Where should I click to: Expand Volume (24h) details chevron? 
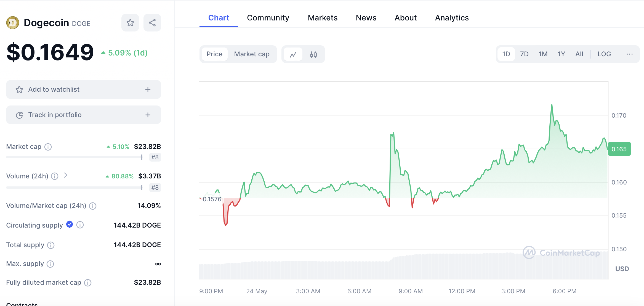pyautogui.click(x=66, y=175)
